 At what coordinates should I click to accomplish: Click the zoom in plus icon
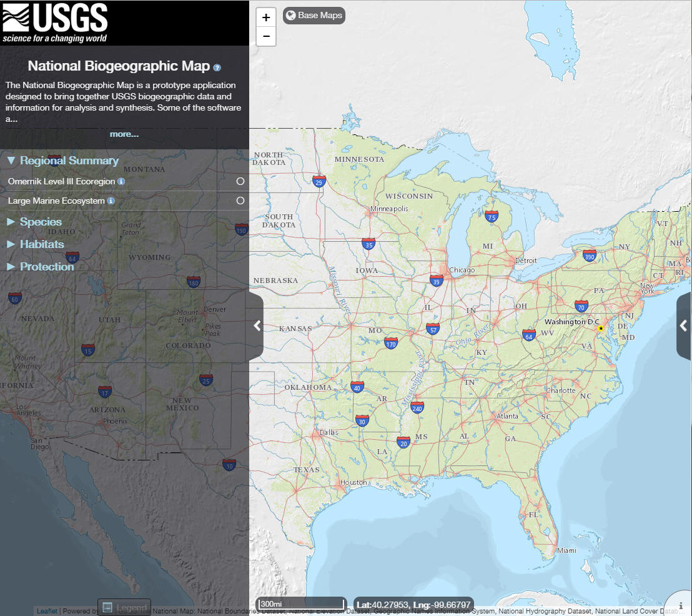point(266,17)
